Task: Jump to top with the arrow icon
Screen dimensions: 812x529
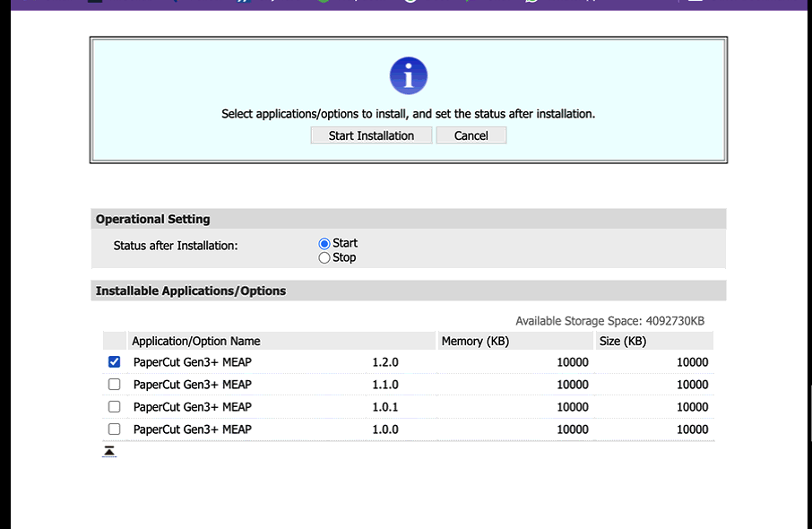Action: 109,451
